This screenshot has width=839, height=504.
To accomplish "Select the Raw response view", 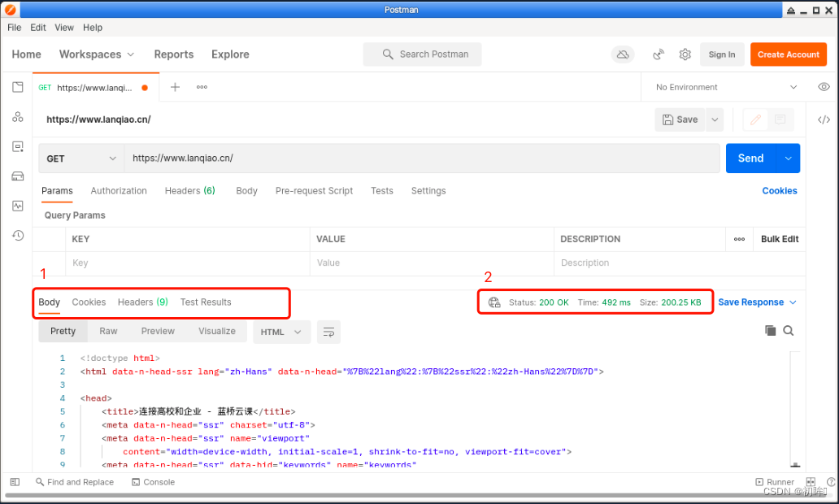I will [108, 331].
